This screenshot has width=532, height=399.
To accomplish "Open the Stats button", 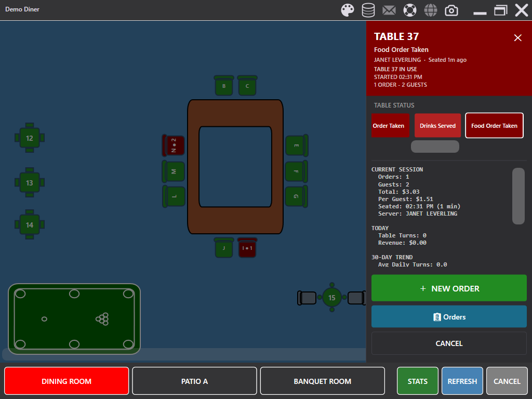I will [x=417, y=381].
